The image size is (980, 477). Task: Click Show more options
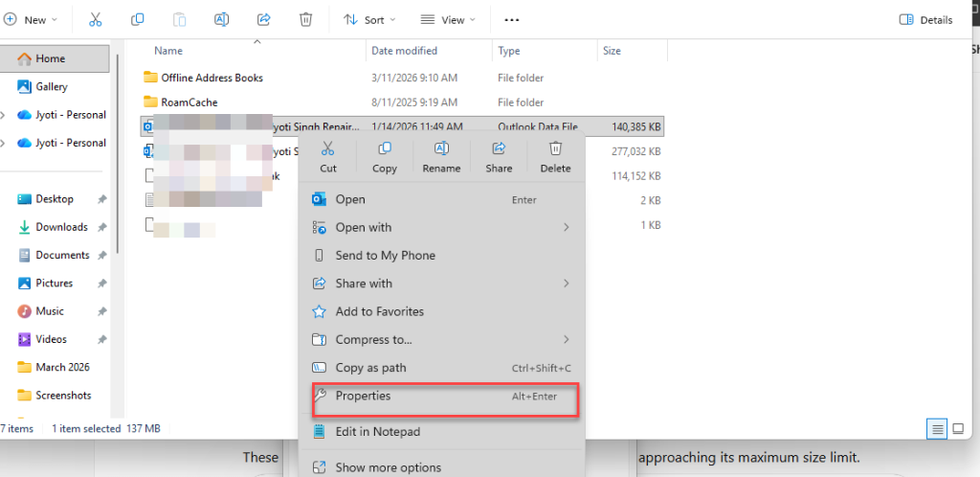(442, 467)
